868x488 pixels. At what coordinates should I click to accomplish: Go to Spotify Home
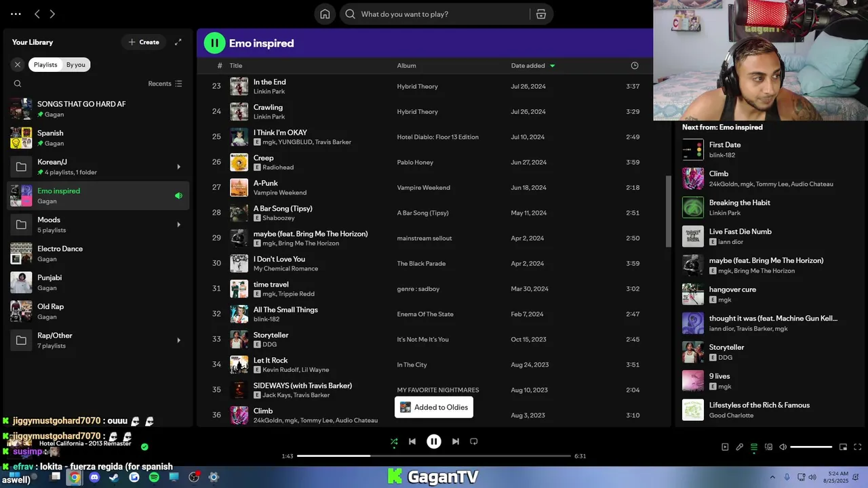pyautogui.click(x=325, y=14)
